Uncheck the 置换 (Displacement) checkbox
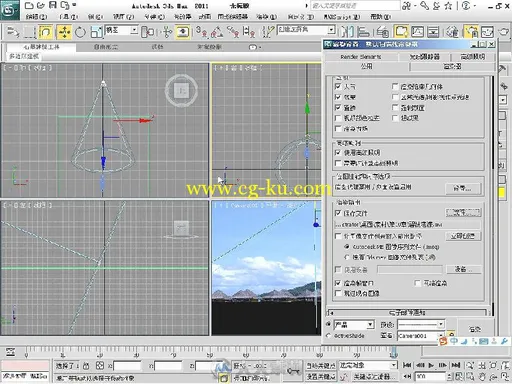The height and width of the screenshot is (384, 512). pyautogui.click(x=338, y=108)
